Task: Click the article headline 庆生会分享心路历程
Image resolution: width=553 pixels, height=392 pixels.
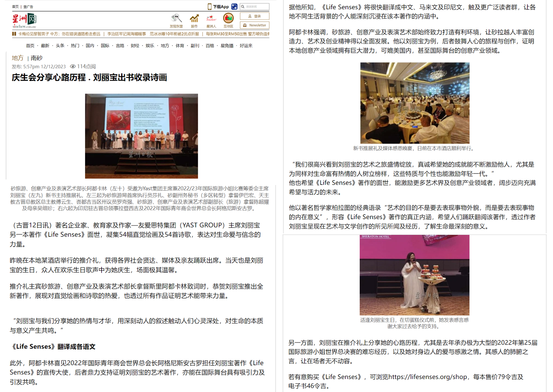Action: click(89, 77)
